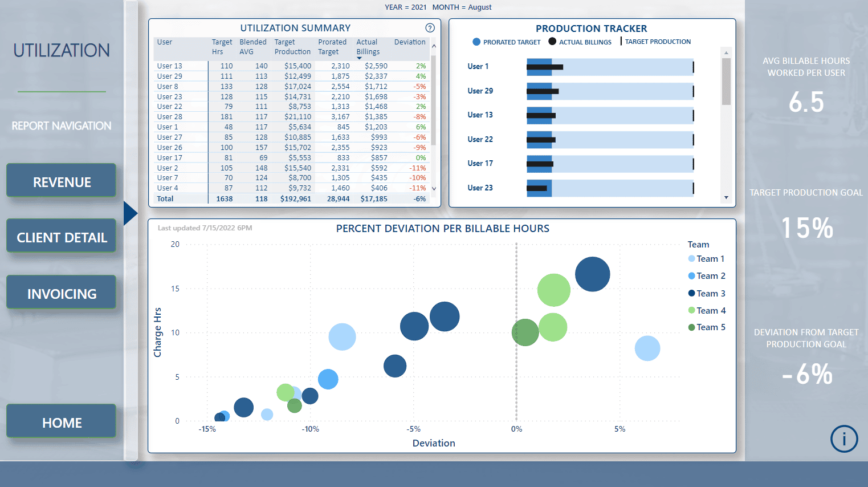The image size is (868, 487).
Task: Click Production Tracker scroll down arrow
Action: pos(726,198)
